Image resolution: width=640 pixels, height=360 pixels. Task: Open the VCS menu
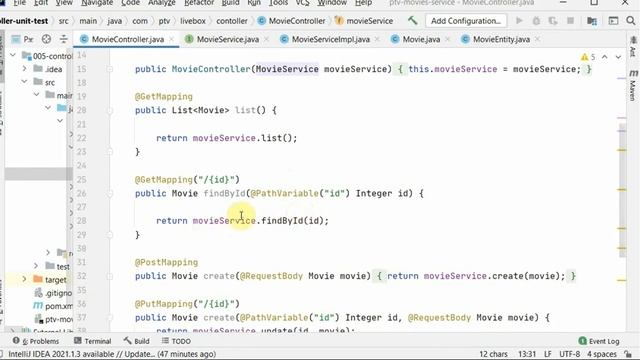(302, 3)
